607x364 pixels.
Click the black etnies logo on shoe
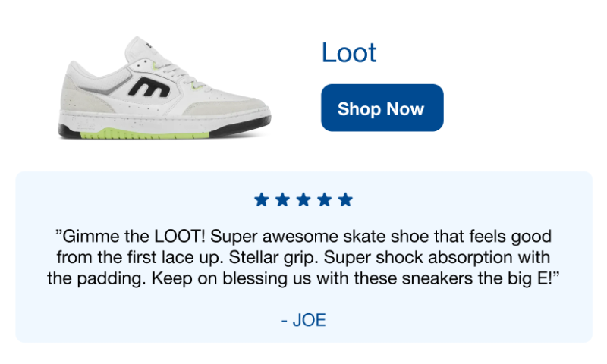tap(149, 87)
